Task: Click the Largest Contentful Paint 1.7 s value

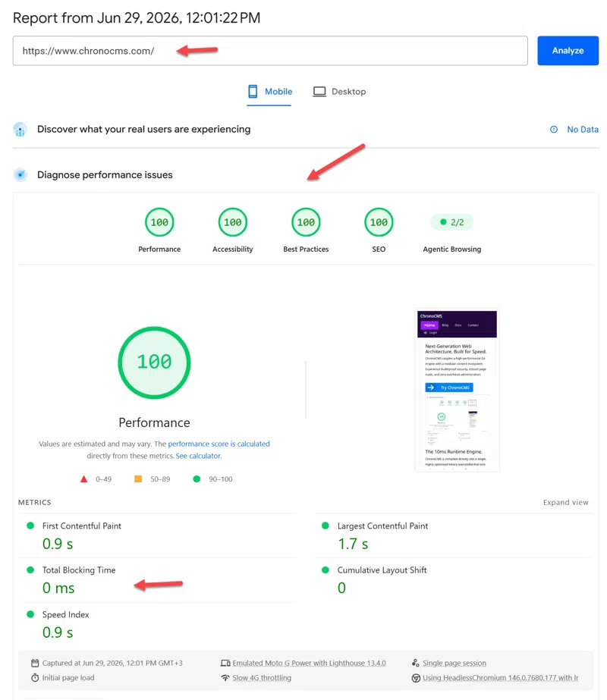Action: (x=353, y=544)
